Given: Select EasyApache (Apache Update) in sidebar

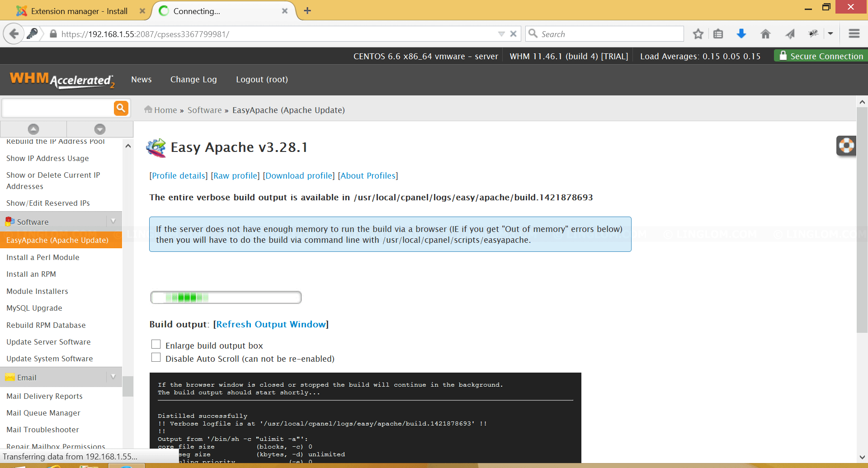Looking at the screenshot, I should [x=61, y=240].
